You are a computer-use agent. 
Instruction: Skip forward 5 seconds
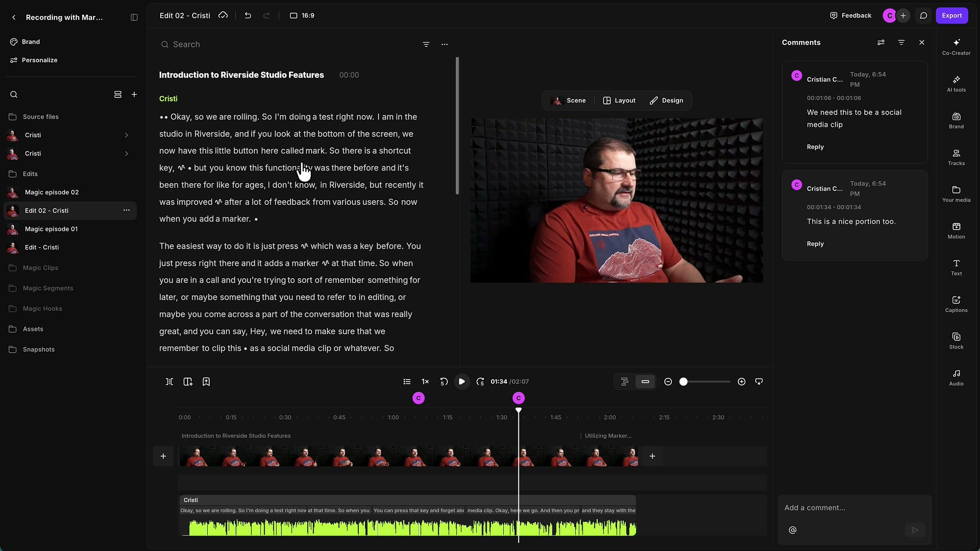point(480,382)
